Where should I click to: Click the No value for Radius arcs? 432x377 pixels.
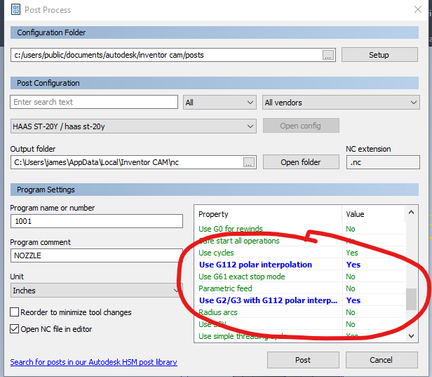(350, 312)
